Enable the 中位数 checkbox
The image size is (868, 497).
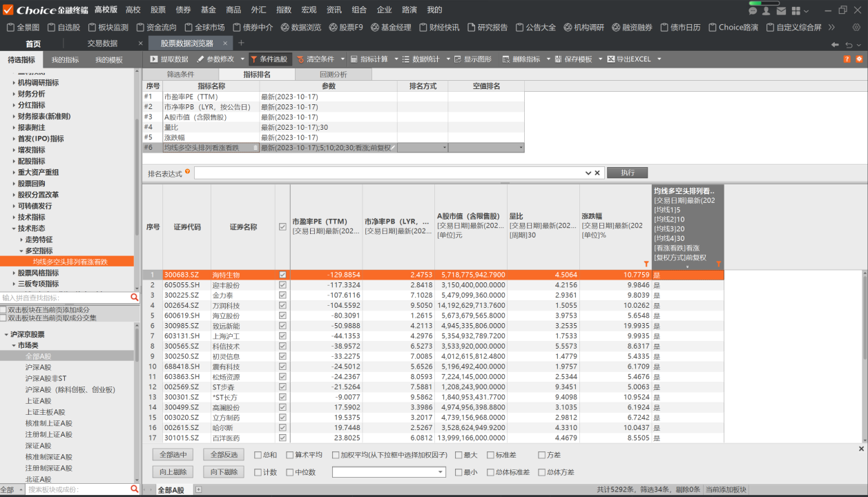point(290,472)
